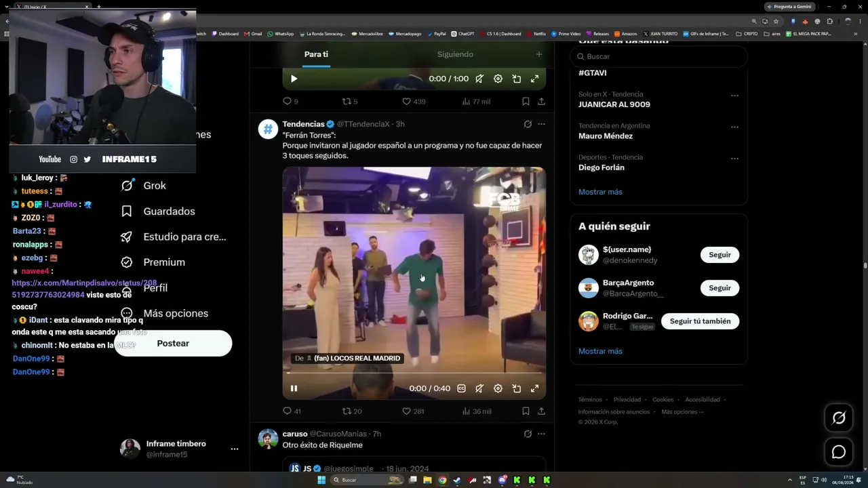Open settings gear on the 1:00 video
Image resolution: width=868 pixels, height=488 pixels.
pos(498,79)
